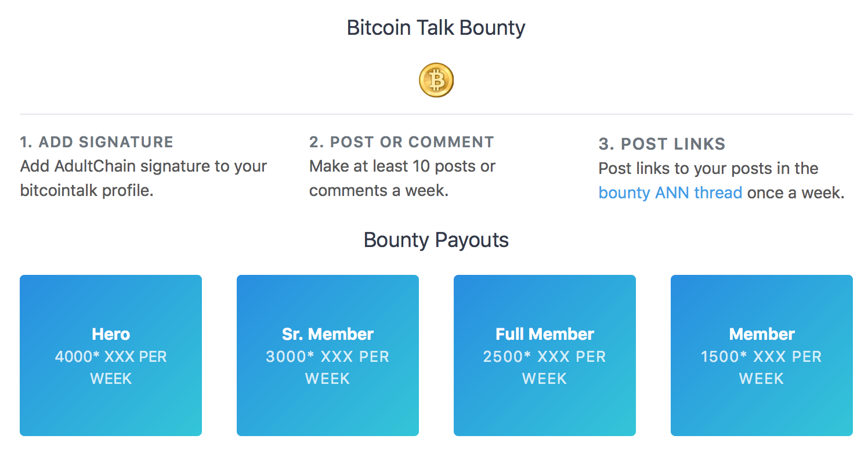Click the horizontal divider below the coin
The image size is (868, 450).
tap(436, 114)
